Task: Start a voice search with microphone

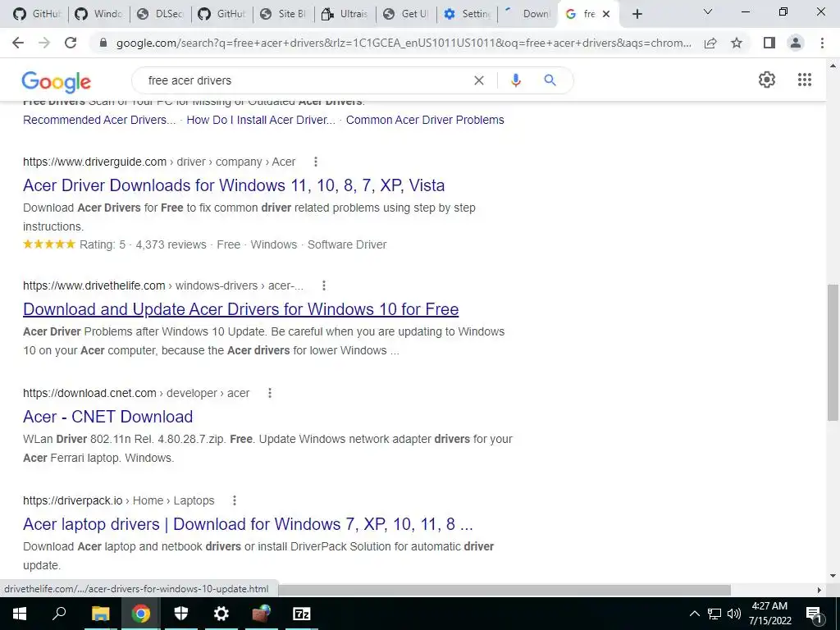Action: pos(515,80)
